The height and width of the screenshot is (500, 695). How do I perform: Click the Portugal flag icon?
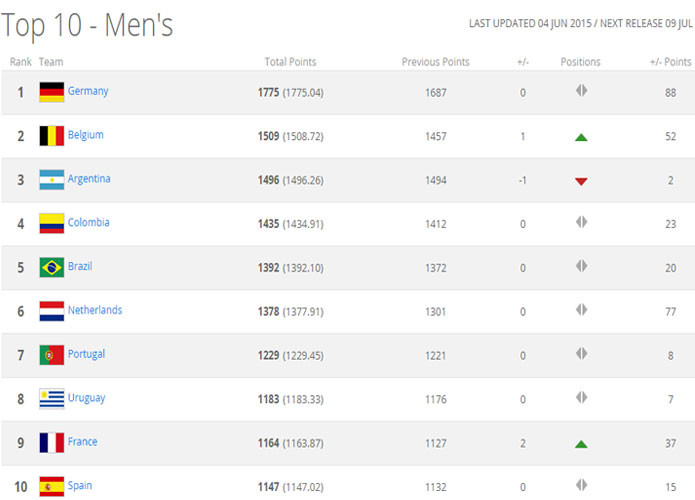(51, 355)
